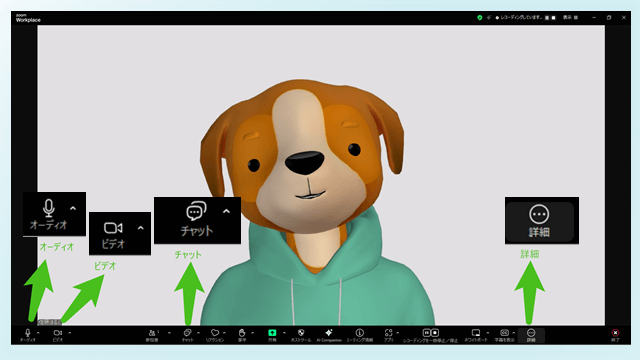Expand chat options arrow in bottom toolbar
This screenshot has height=360, width=640.
[198, 333]
